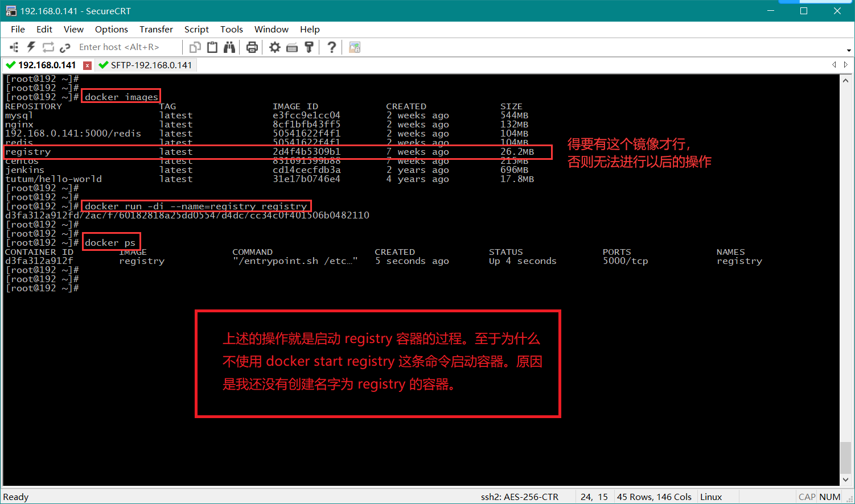Open the Script menu
This screenshot has height=504, width=855.
pyautogui.click(x=196, y=29)
